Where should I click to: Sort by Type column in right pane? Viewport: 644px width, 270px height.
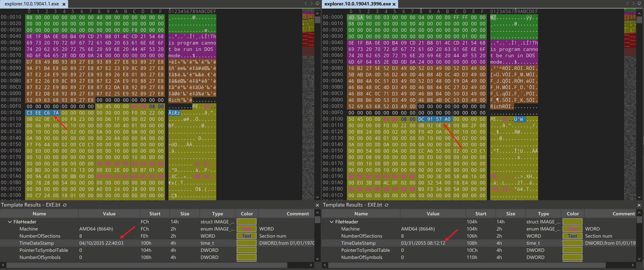click(543, 214)
